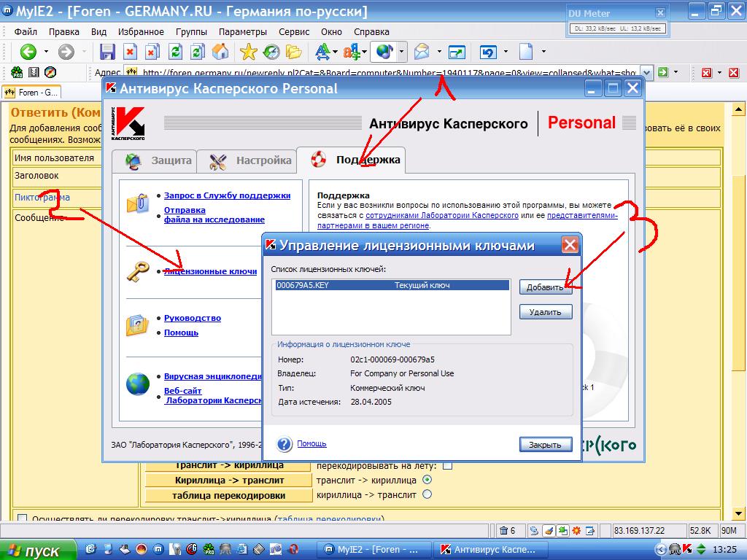Click the globe search icon in toolbar
The image size is (747, 560).
point(385,52)
